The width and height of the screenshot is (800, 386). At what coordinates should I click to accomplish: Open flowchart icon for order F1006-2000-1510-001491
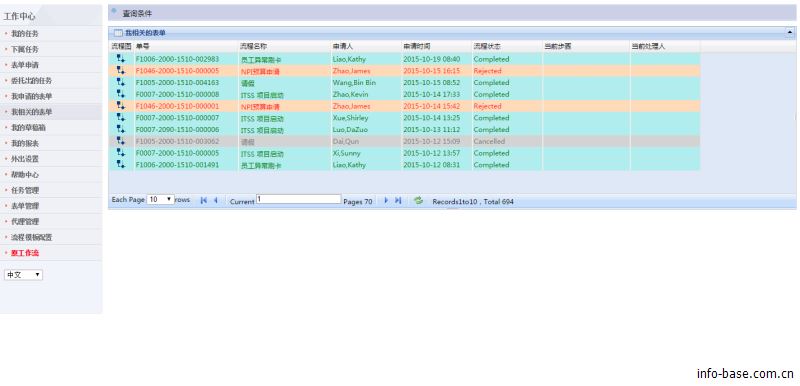click(121, 164)
